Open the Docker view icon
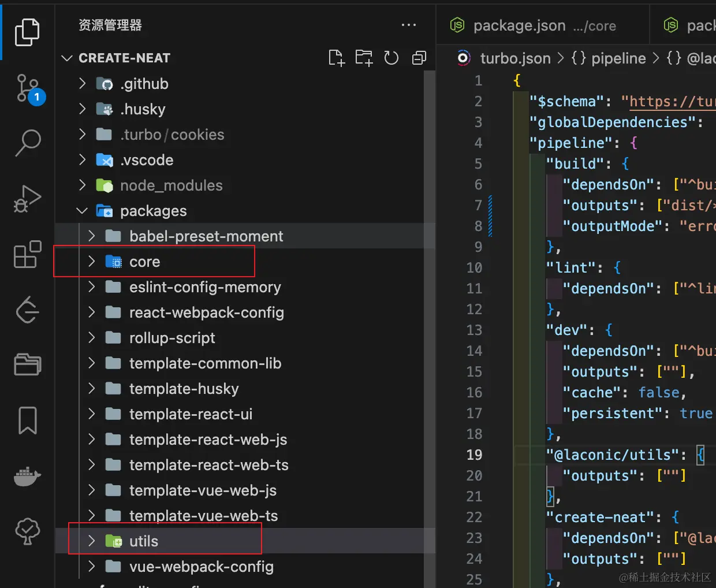Viewport: 716px width, 588px height. click(x=27, y=477)
